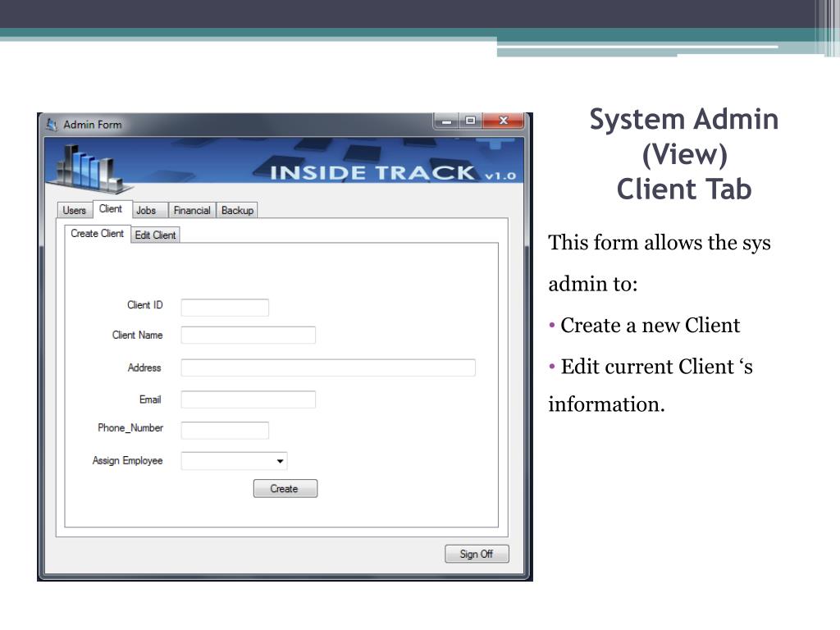Image resolution: width=840 pixels, height=630 pixels.
Task: Select the Create Client sub-tab
Action: point(98,234)
